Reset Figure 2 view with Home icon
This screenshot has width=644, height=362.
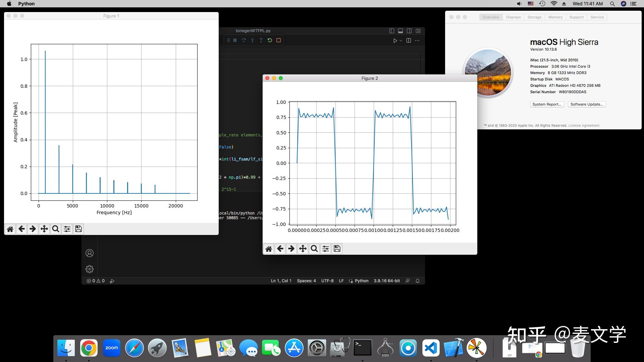(269, 249)
